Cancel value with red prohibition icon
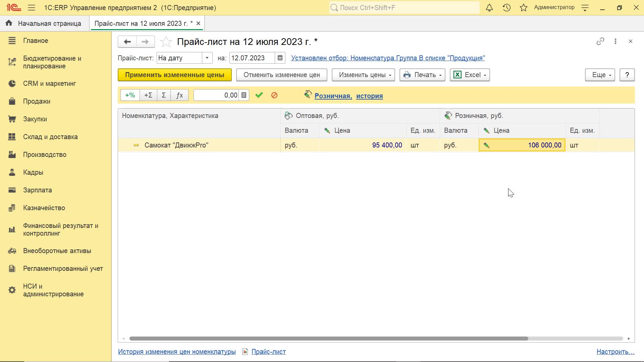Viewport: 644px width, 362px height. [x=274, y=95]
